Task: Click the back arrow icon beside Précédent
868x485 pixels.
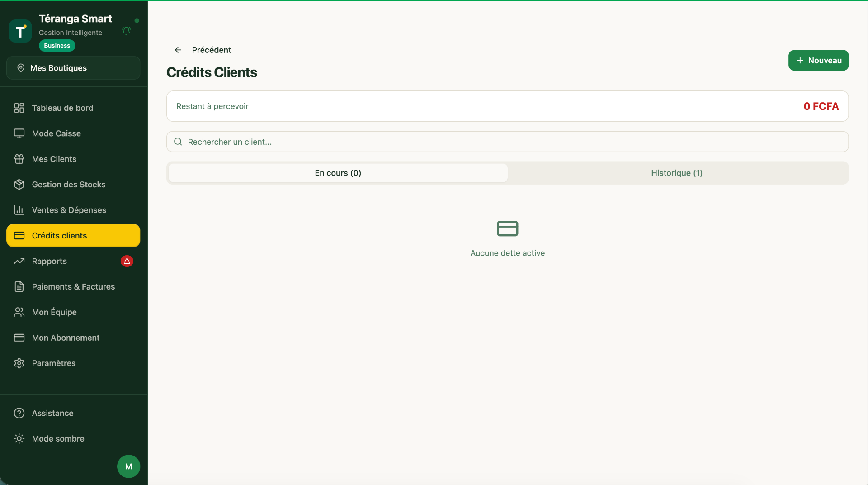Action: [x=178, y=50]
